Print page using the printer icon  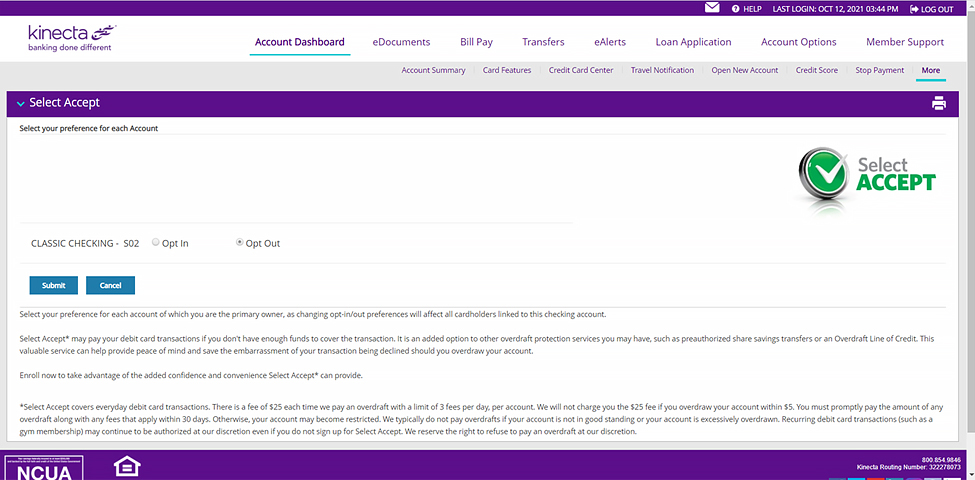tap(938, 103)
